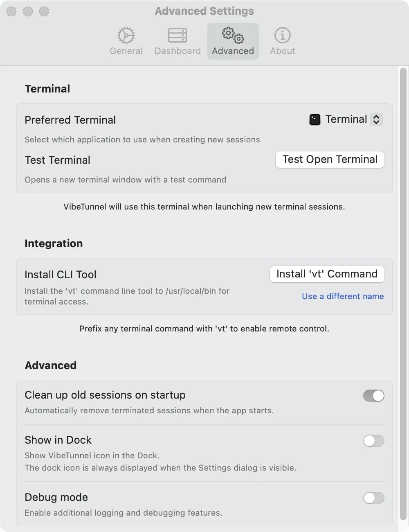409x532 pixels.
Task: Select the Advanced double-gear icon
Action: pyautogui.click(x=233, y=35)
